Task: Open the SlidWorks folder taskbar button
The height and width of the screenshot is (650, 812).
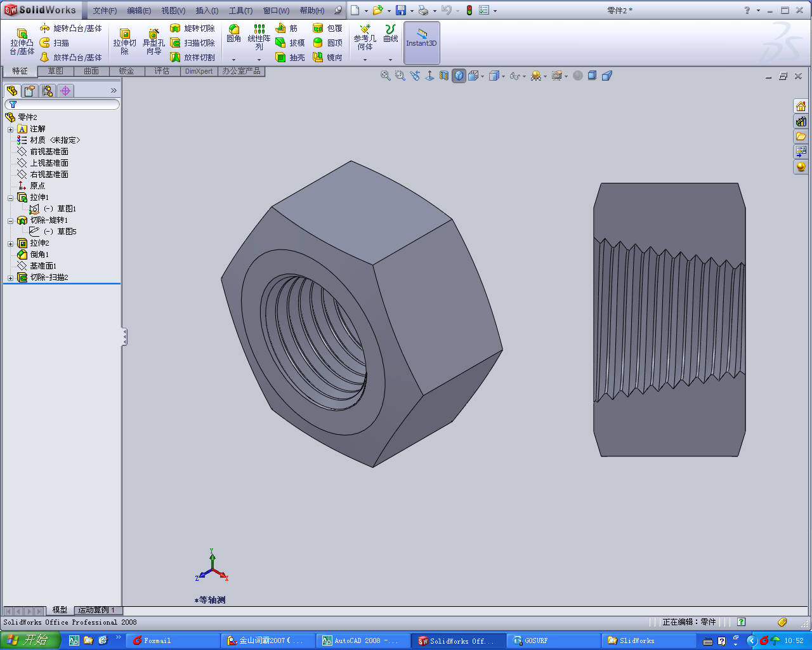Action: [649, 640]
